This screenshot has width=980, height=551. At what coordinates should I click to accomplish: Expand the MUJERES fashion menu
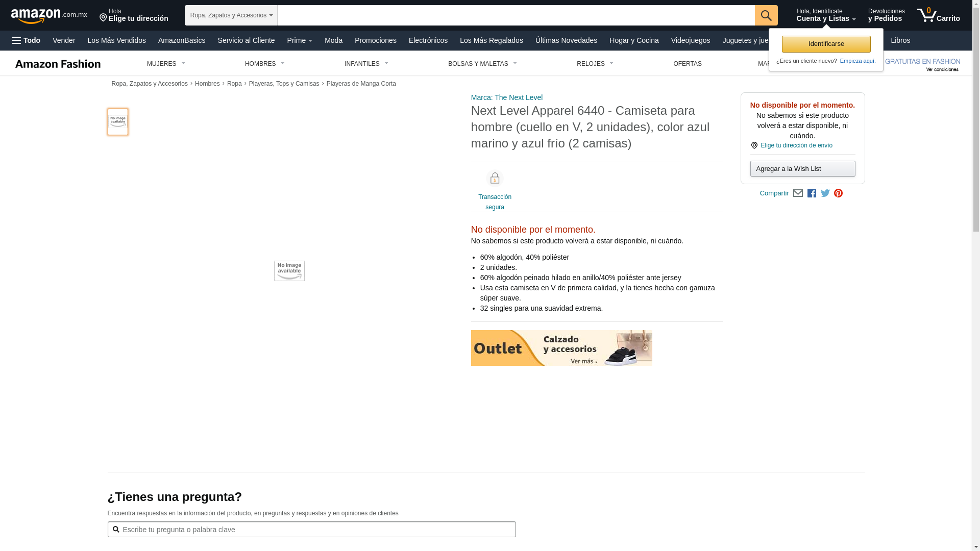166,64
